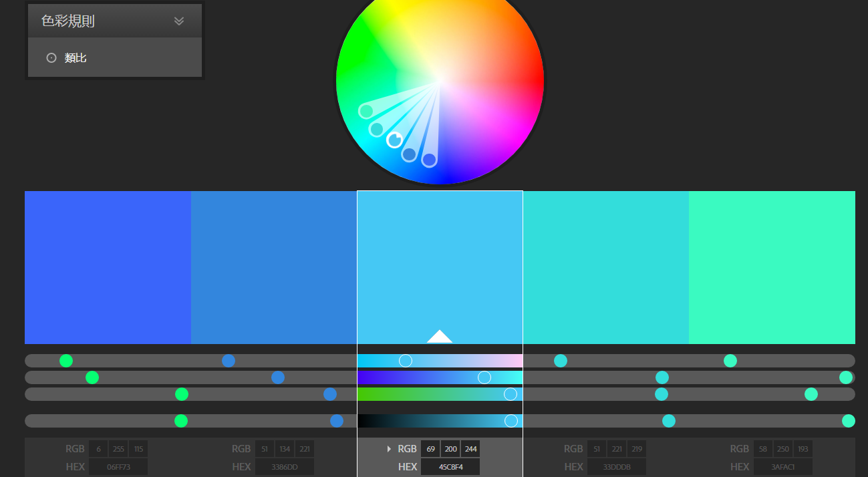Edit the red value 69 field
This screenshot has width=868, height=477.
[x=430, y=449]
